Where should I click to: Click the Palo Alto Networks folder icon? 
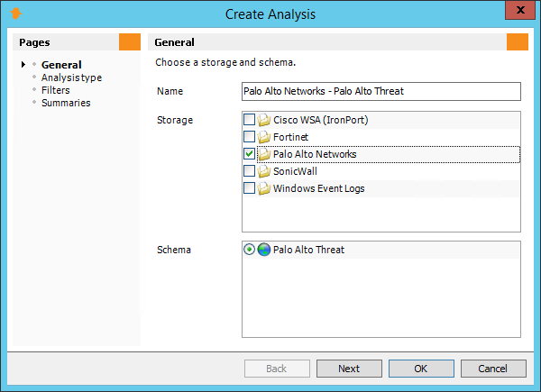point(264,154)
